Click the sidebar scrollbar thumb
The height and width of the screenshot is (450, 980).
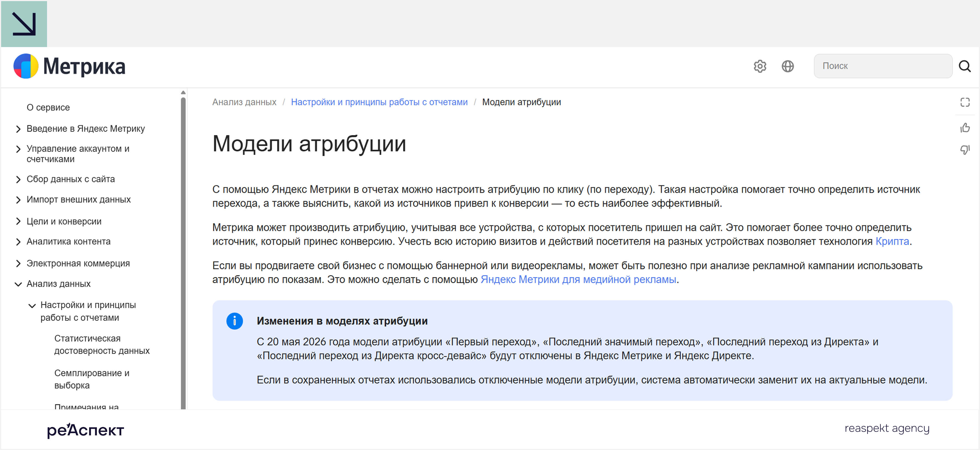coord(183,253)
